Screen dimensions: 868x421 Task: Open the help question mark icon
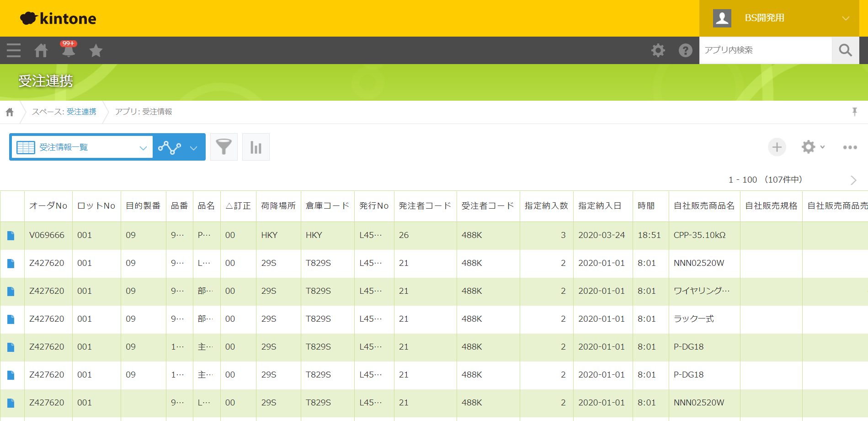click(685, 50)
